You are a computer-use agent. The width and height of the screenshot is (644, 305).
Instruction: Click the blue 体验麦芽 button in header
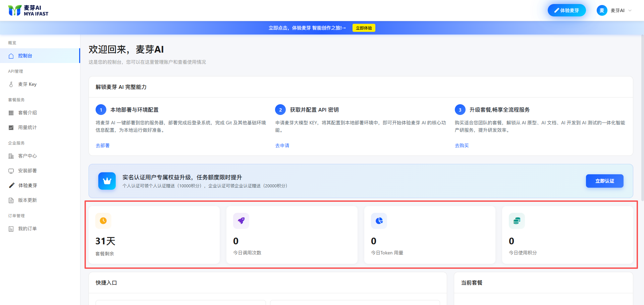[567, 10]
